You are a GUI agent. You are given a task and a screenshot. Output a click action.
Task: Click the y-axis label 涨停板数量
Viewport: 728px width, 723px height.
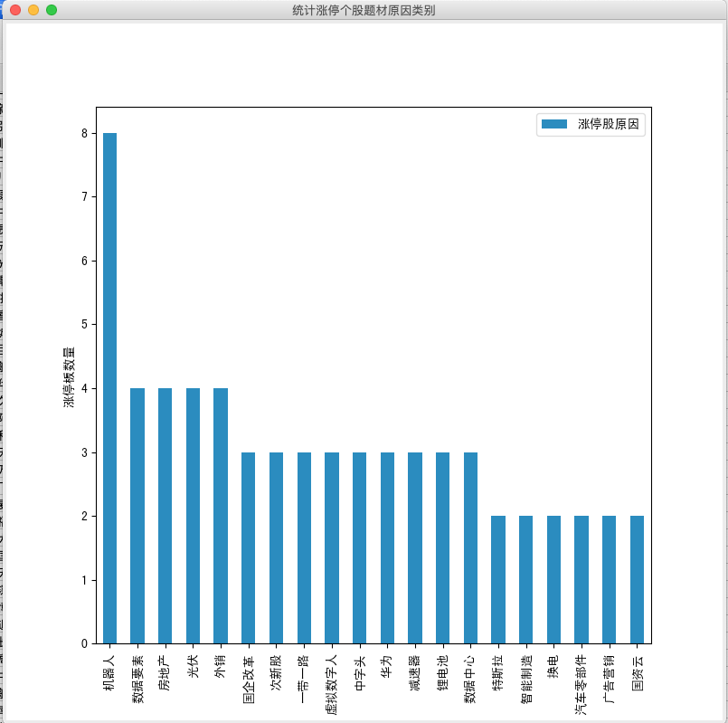(69, 376)
